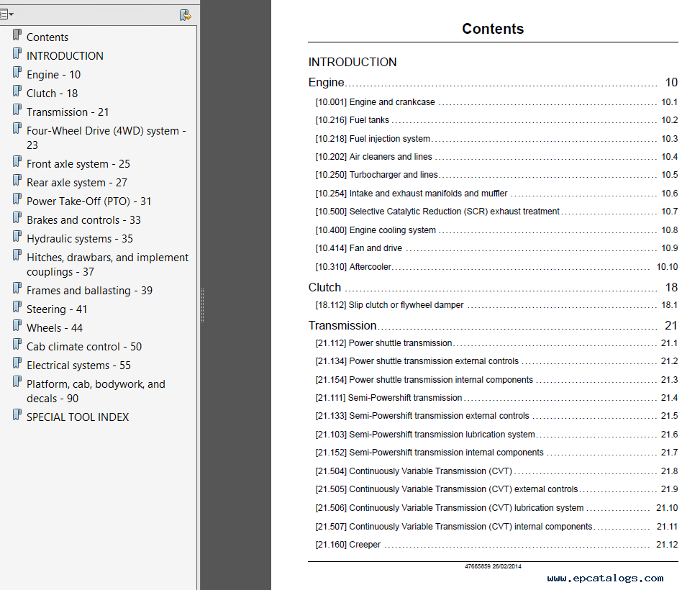Image resolution: width=700 pixels, height=590 pixels.
Task: Open Hydraulic systems - 35 bookmark
Action: (79, 239)
